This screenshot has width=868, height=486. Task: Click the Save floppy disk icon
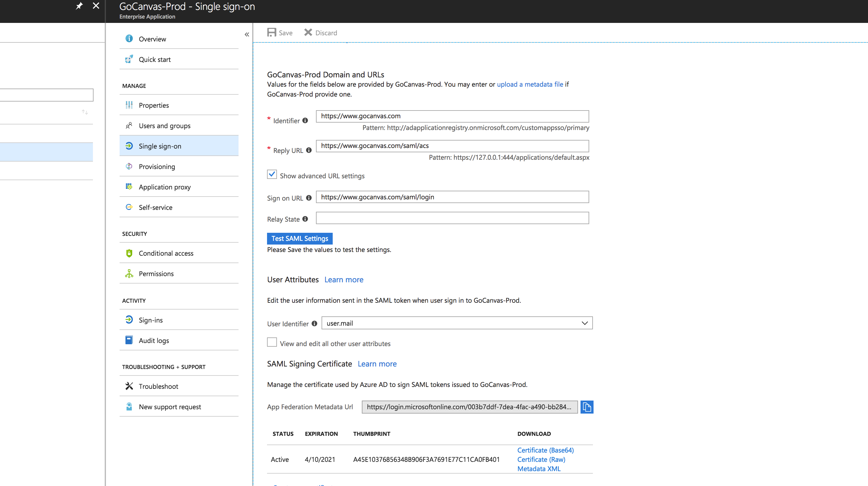point(272,32)
